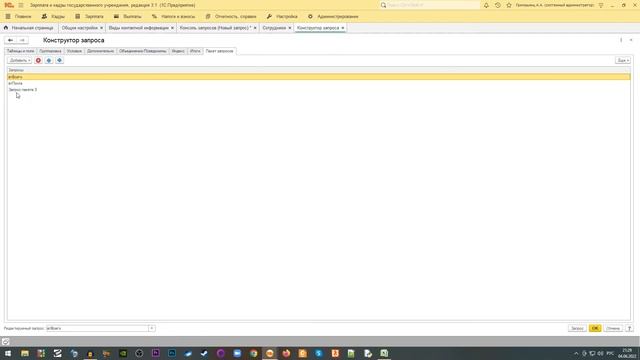Click the Отмена button

[613, 328]
